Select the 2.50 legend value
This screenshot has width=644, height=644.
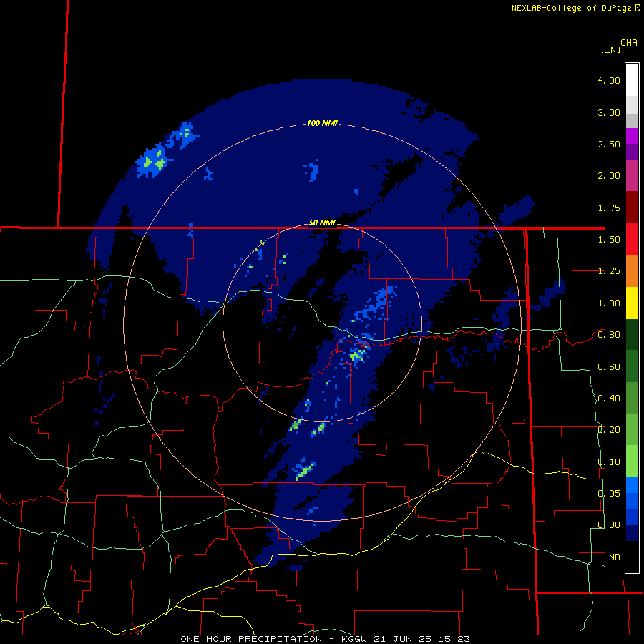(x=609, y=144)
